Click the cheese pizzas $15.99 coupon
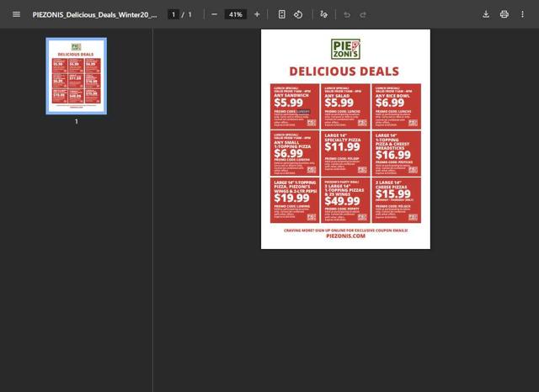Screen dimensions: 539x392 click(397, 200)
